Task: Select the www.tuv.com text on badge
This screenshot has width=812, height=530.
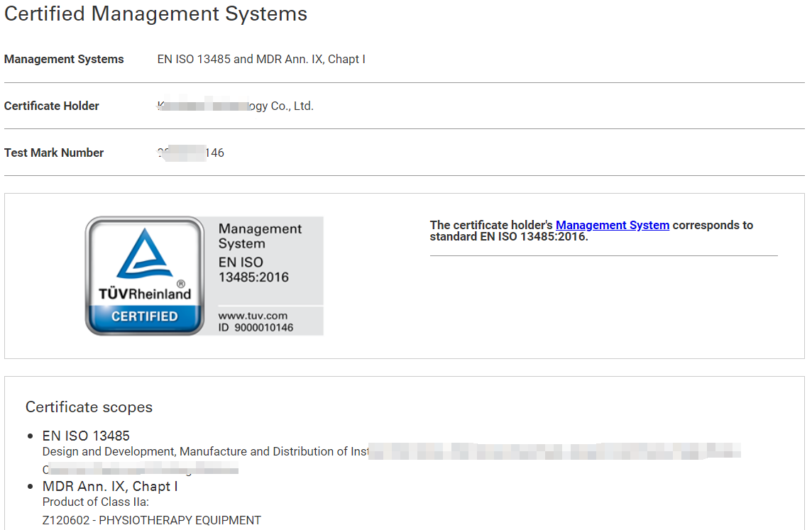Action: (x=253, y=316)
